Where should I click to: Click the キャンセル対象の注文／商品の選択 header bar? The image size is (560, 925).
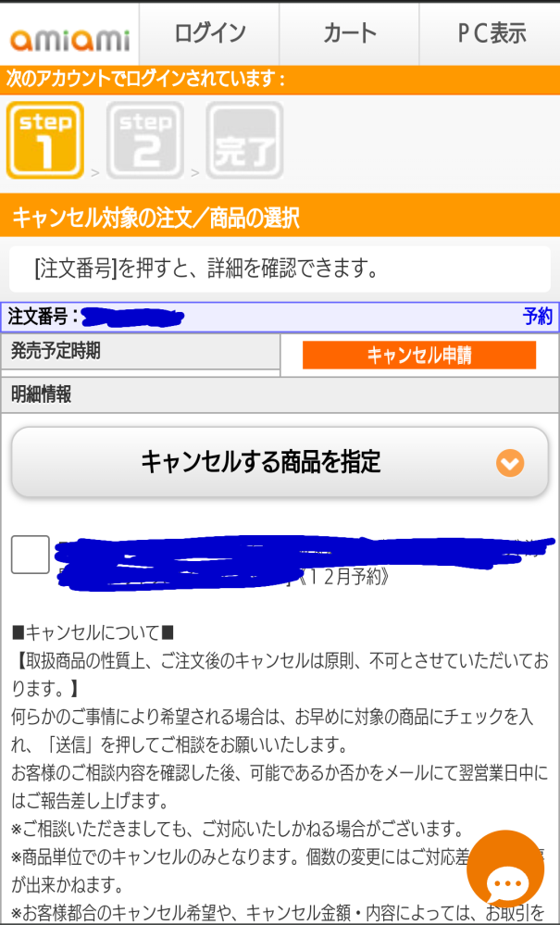coord(280,218)
